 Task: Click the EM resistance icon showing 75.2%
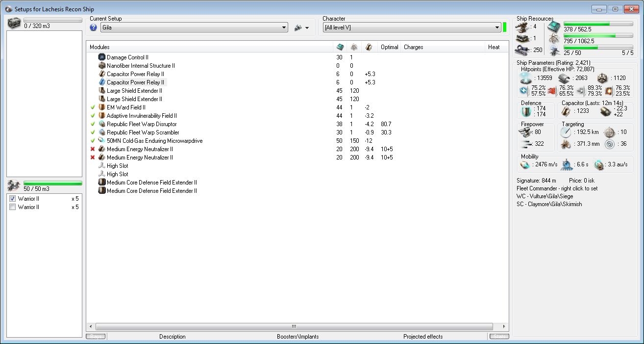(524, 91)
